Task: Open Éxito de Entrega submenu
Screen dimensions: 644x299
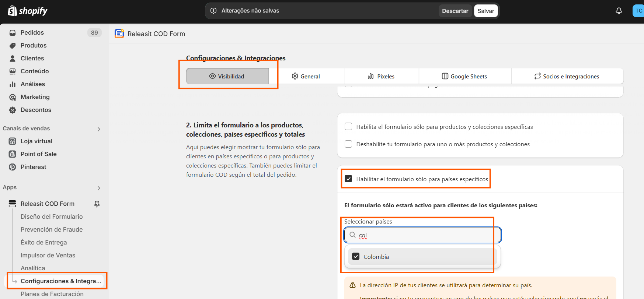Action: coord(44,242)
